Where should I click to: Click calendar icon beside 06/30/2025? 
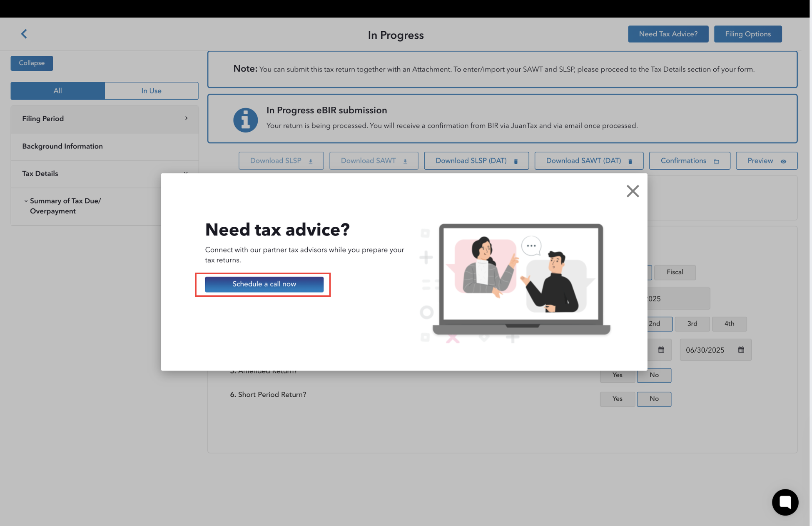[741, 350]
